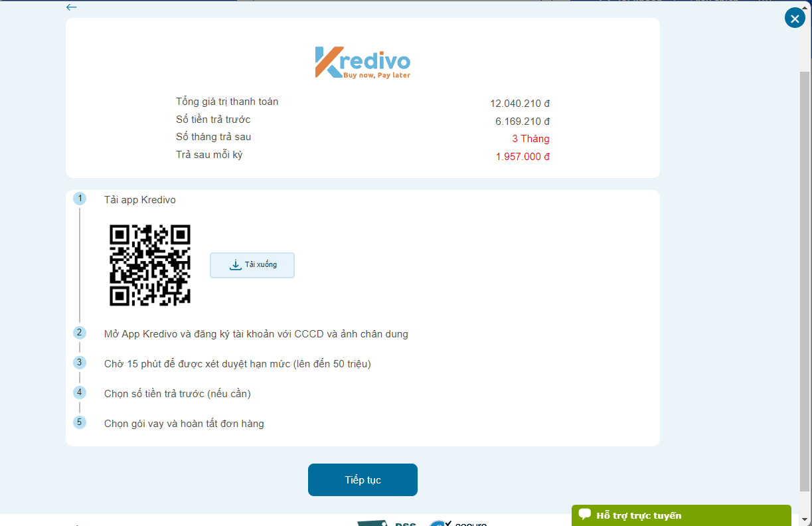Click the PSS security badge at page bottom
Viewport: 812px width, 526px height.
pos(388,522)
